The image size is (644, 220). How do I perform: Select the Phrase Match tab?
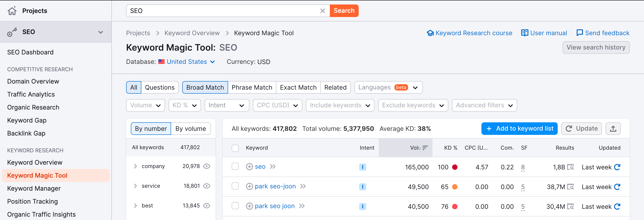click(252, 87)
